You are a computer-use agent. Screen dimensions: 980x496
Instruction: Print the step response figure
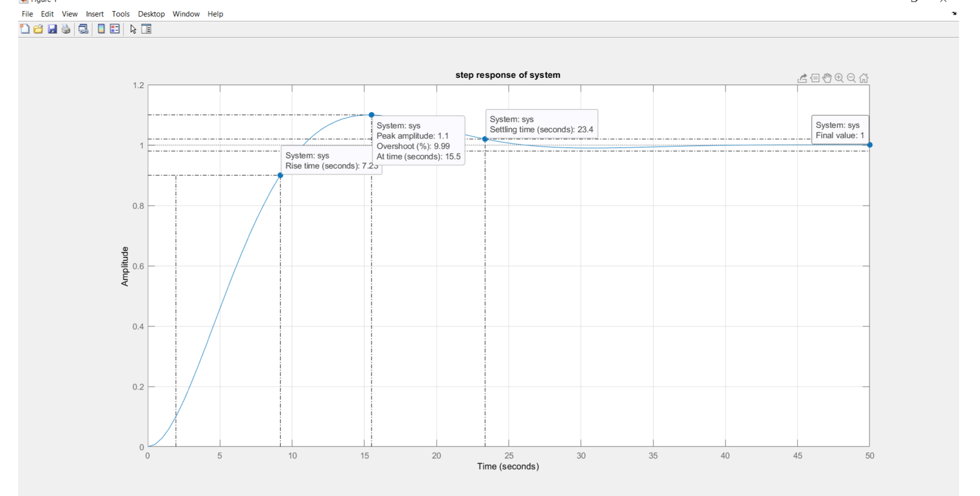tap(66, 29)
